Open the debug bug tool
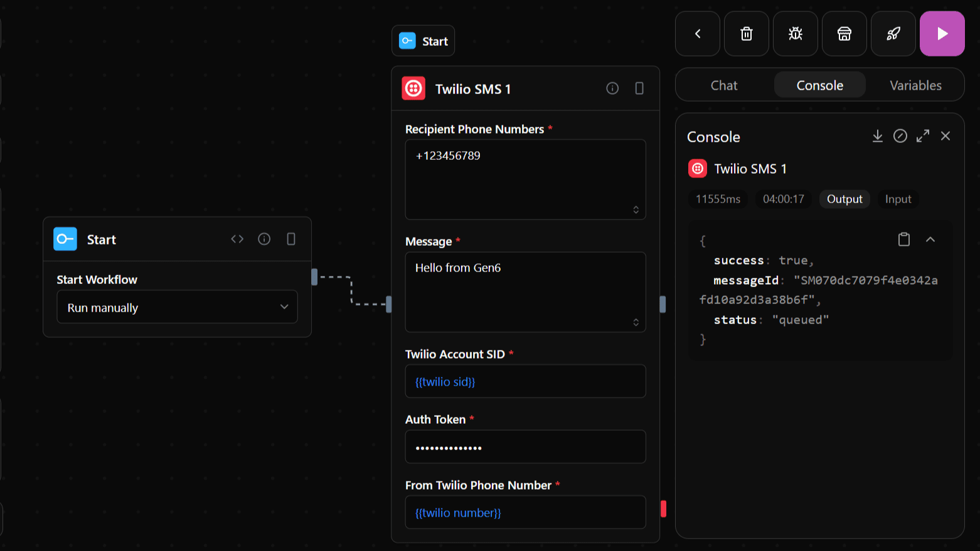 click(795, 34)
